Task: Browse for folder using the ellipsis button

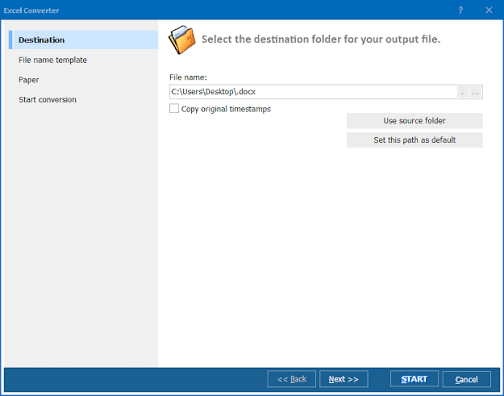Action: tap(476, 92)
